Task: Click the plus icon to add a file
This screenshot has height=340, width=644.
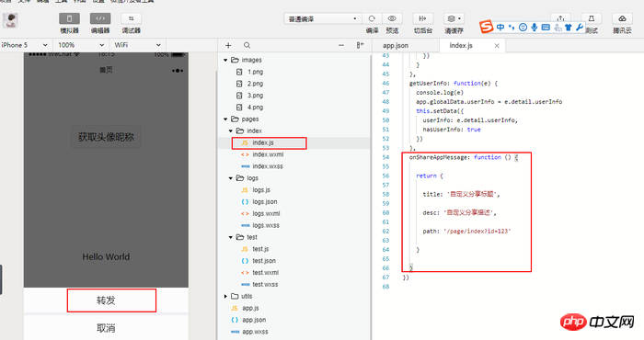Action: pos(228,46)
